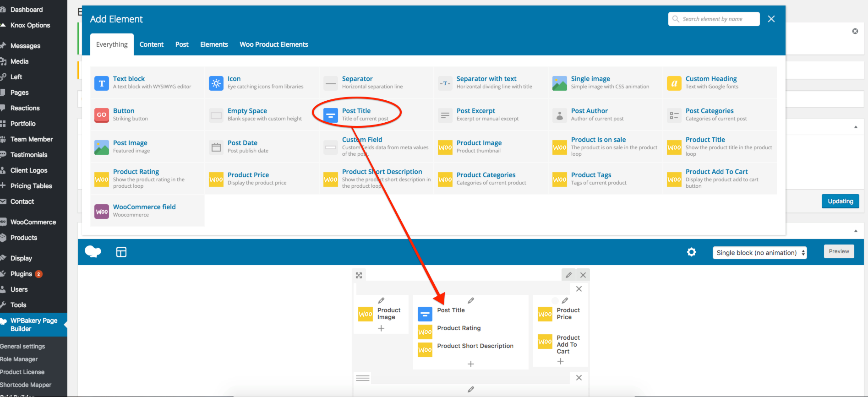Image resolution: width=868 pixels, height=397 pixels.
Task: Dismiss the notice with circled X
Action: pos(855,31)
